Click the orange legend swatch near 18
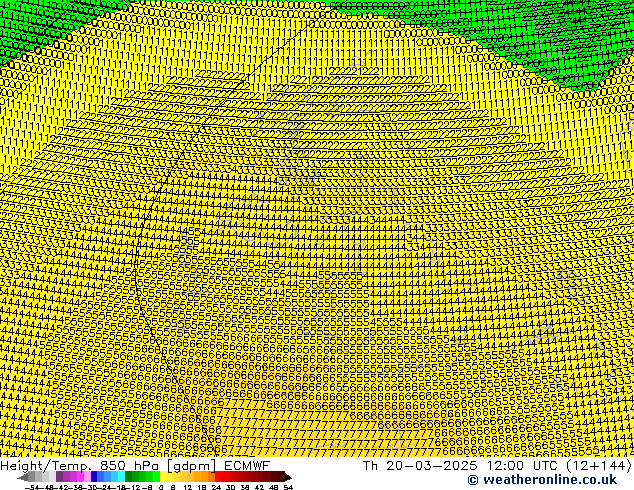The width and height of the screenshot is (634, 490). tap(204, 476)
